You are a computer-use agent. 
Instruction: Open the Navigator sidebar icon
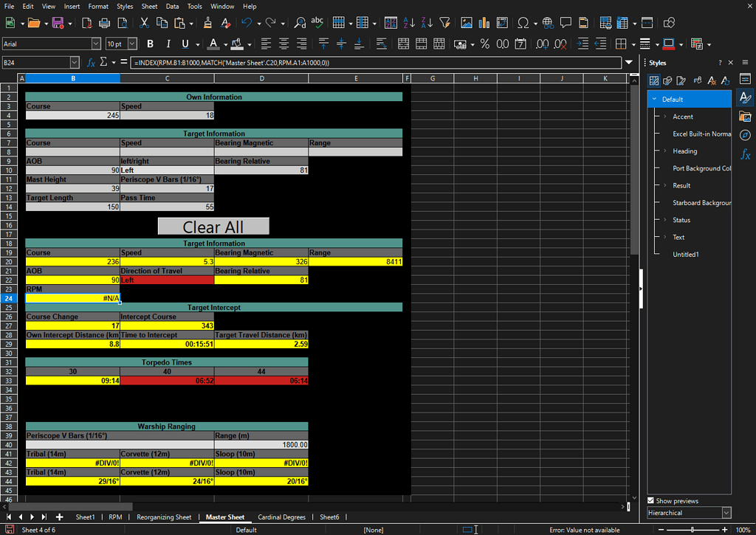click(x=745, y=135)
